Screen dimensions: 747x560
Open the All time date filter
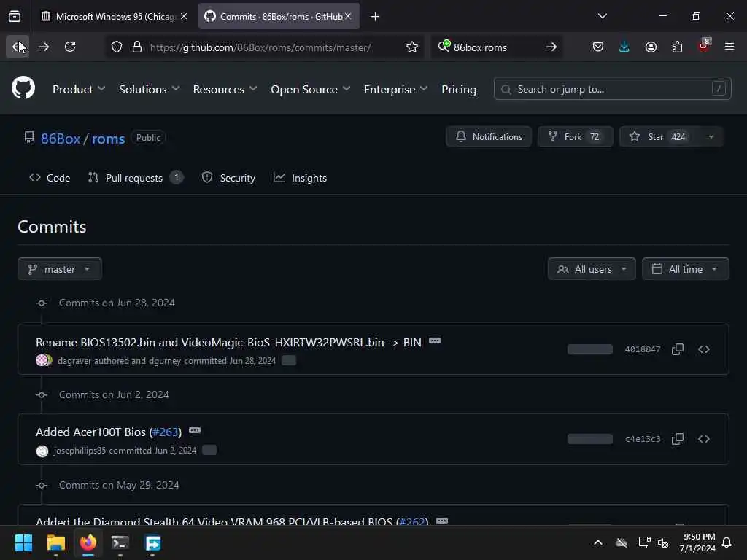click(x=686, y=269)
